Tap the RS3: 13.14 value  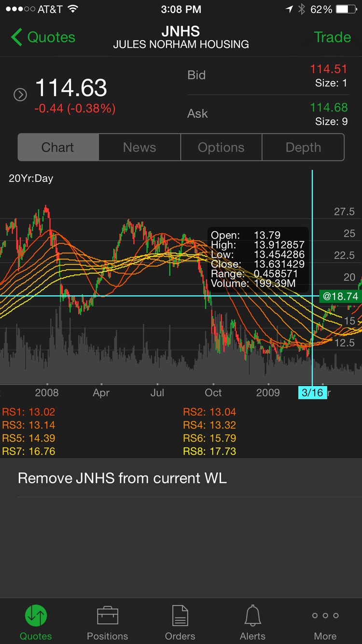point(28,425)
